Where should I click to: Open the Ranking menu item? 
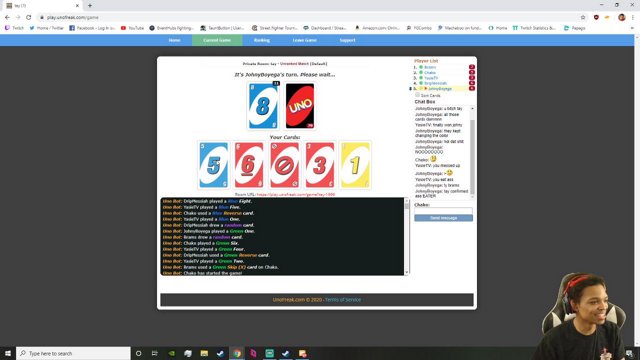262,40
